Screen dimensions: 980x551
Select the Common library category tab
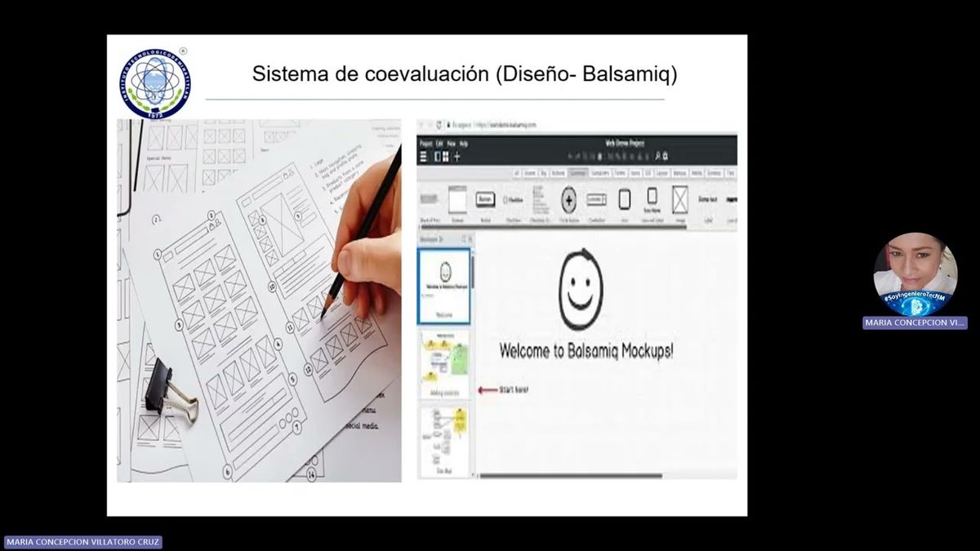pyautogui.click(x=578, y=173)
